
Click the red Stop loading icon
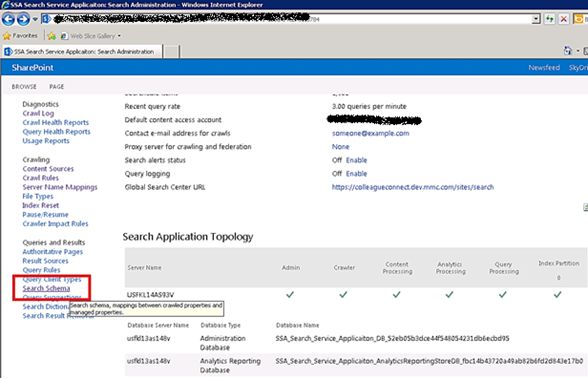[563, 19]
